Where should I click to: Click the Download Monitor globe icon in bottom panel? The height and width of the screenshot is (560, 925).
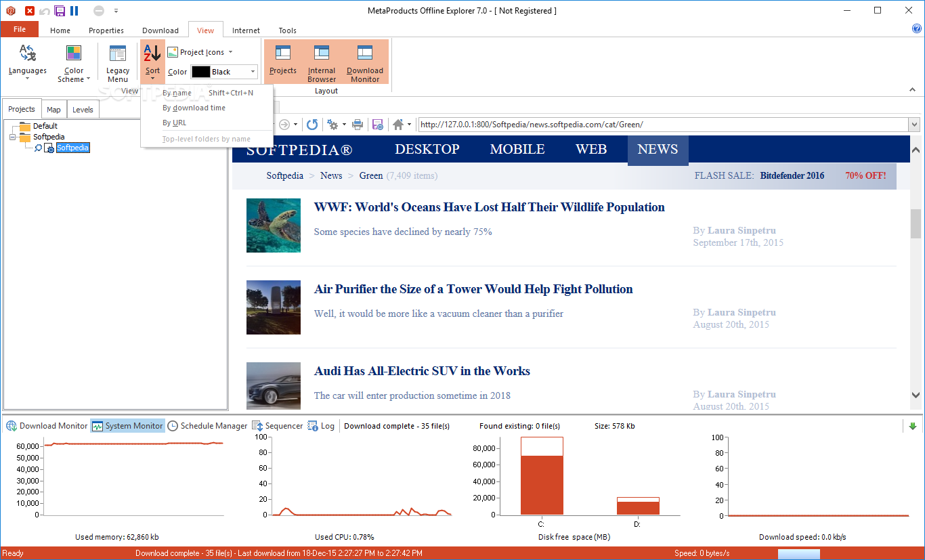point(12,426)
